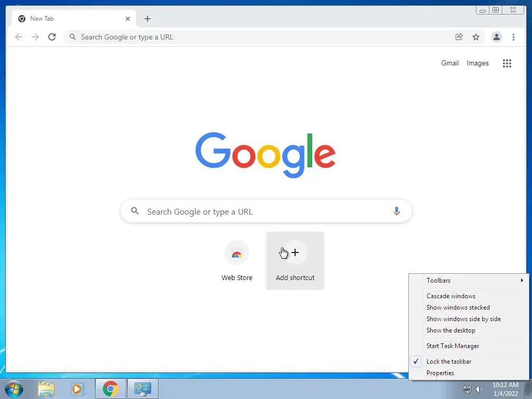Select Show windows stacked
Screen dimensions: 532x399
point(469,308)
